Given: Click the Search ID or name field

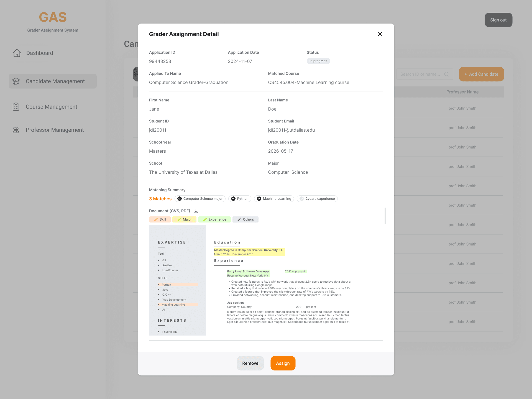Looking at the screenshot, I should click(x=421, y=74).
